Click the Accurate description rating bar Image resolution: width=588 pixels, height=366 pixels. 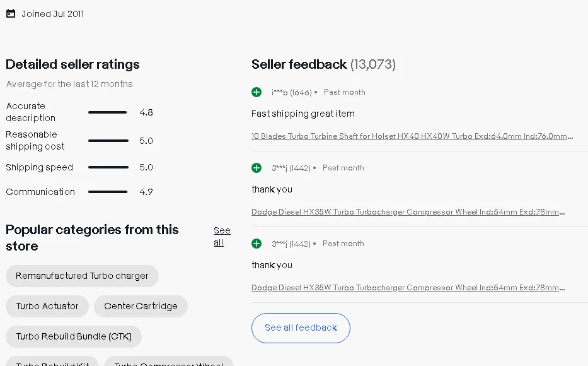108,112
